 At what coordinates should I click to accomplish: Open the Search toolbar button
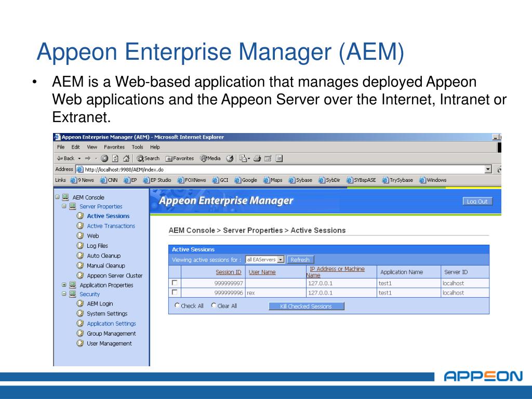[x=148, y=158]
